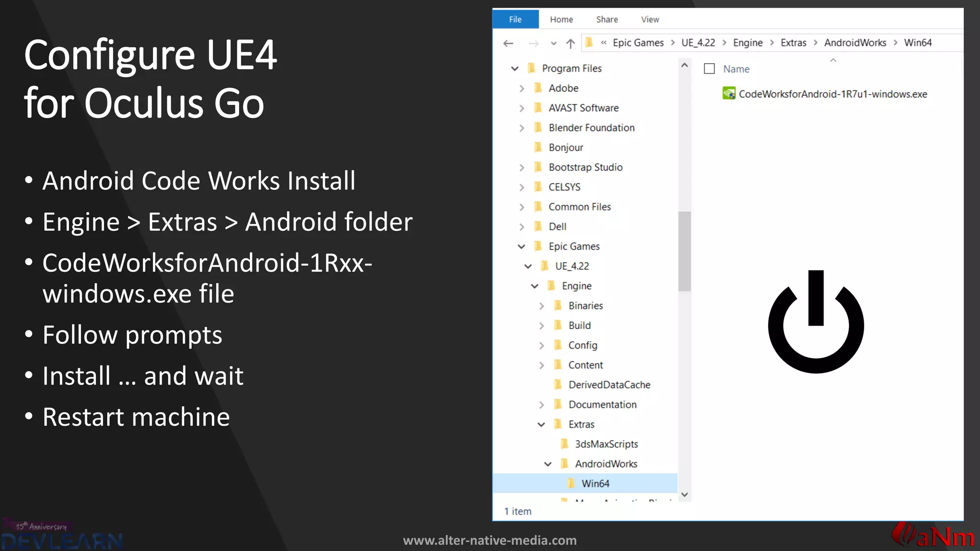Click the Common Files folder icon
The image size is (980, 551).
pos(538,207)
